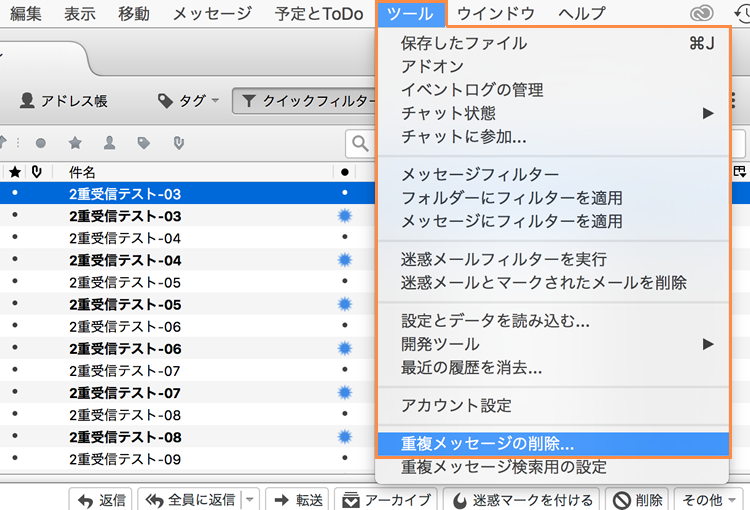This screenshot has width=750, height=510.
Task: Toggle attachment filter paperclip icon in quick filter bar
Action: pyautogui.click(x=178, y=143)
